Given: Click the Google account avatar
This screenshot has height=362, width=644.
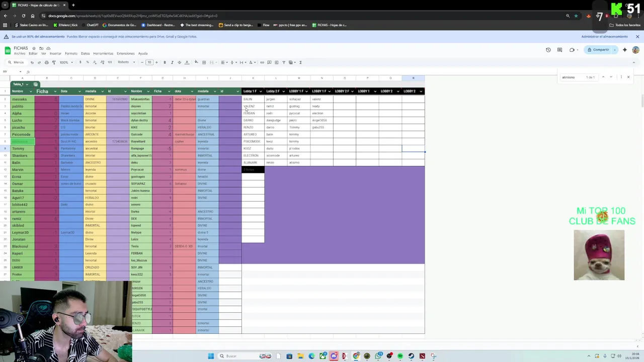Looking at the screenshot, I should (636, 50).
